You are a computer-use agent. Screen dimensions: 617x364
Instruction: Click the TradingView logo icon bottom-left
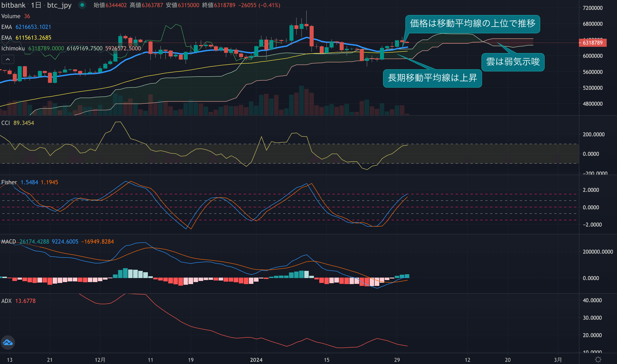(x=8, y=343)
